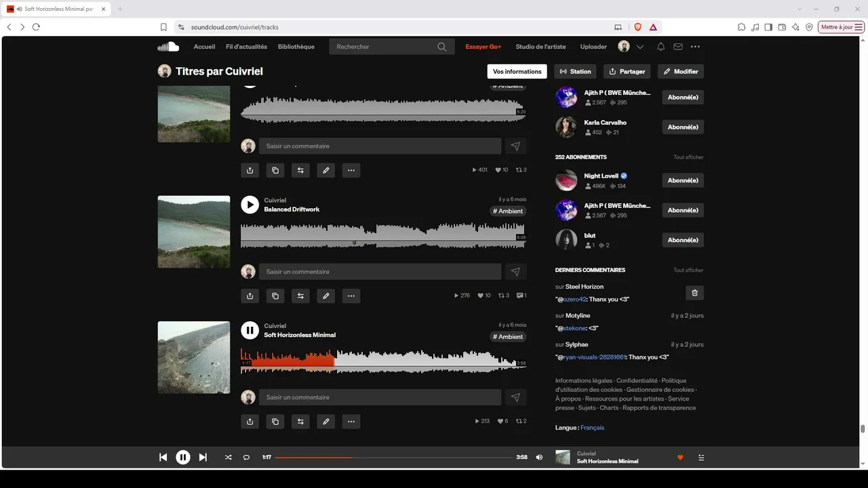The width and height of the screenshot is (868, 488).
Task: Unfollow Night Lovell via Abonné(e)
Action: [x=683, y=180]
